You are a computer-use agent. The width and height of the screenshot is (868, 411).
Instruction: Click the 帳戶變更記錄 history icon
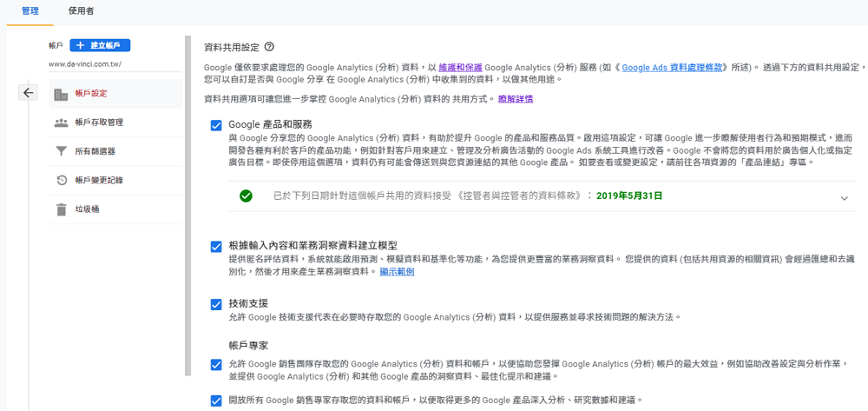pyautogui.click(x=62, y=181)
